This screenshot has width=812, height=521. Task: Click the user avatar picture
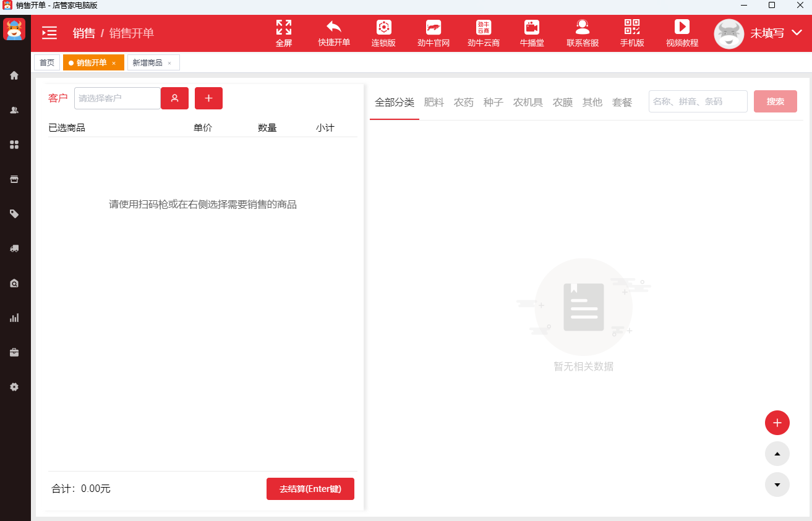click(x=729, y=34)
